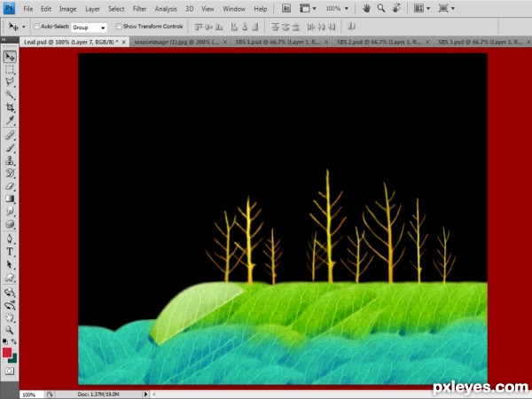Select the Hand tool in the toolbox

tap(10, 317)
